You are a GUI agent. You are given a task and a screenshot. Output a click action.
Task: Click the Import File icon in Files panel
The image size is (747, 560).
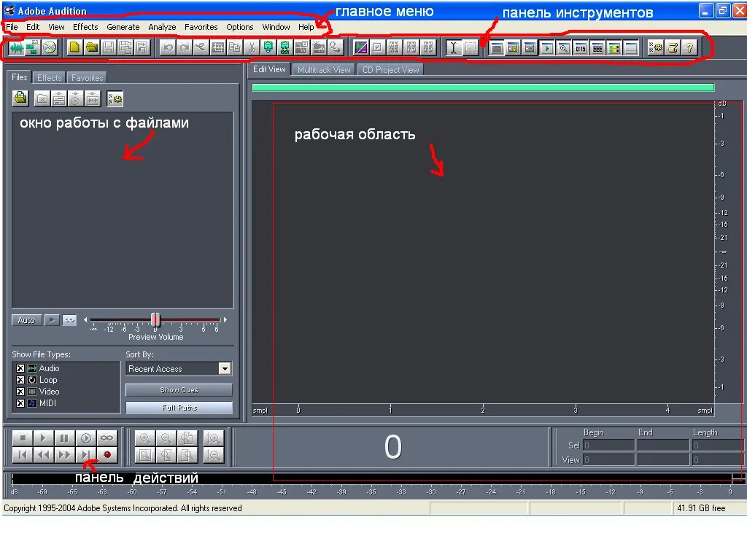click(20, 98)
